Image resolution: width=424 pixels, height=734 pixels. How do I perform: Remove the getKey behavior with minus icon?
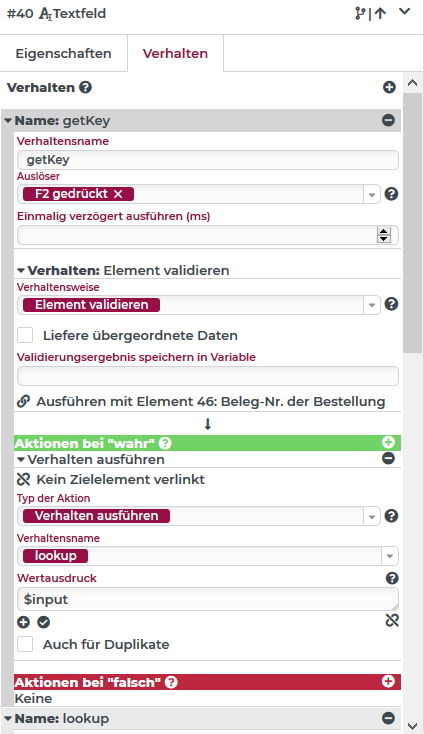(x=388, y=120)
